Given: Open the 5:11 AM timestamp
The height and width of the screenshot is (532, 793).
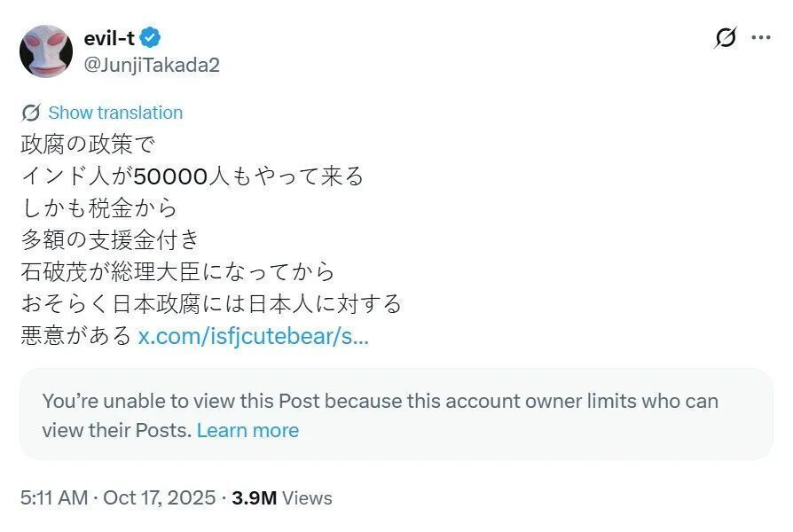Looking at the screenshot, I should tap(53, 498).
